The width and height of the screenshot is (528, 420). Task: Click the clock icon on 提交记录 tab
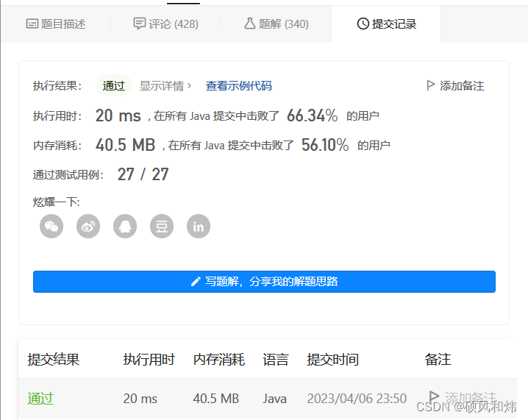pyautogui.click(x=363, y=24)
